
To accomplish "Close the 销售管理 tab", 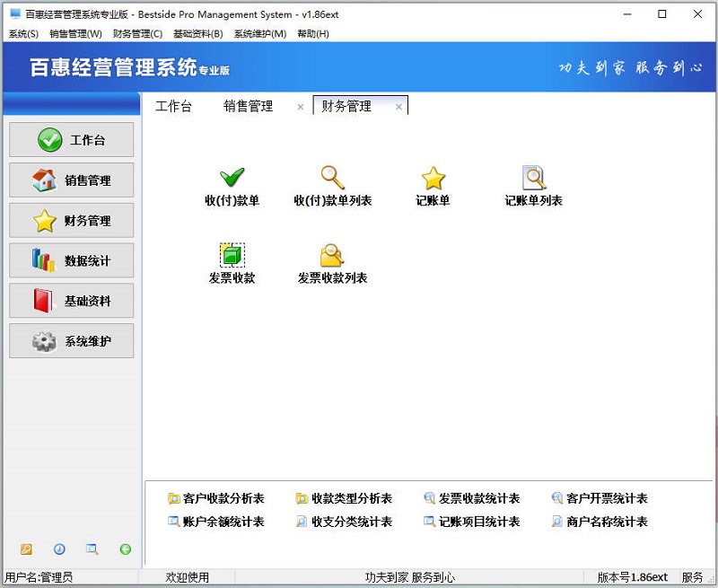I will 301,105.
